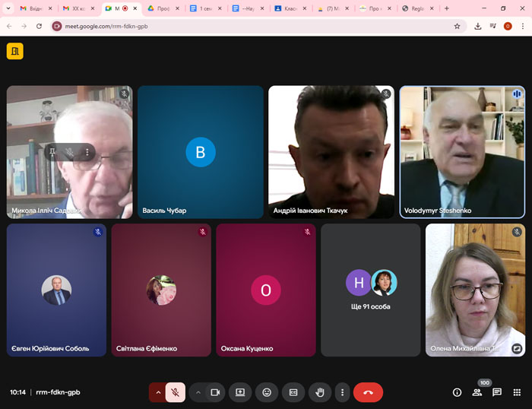This screenshot has height=409, width=532.
Task: Open the chat with everyone icon
Action: pos(497,392)
